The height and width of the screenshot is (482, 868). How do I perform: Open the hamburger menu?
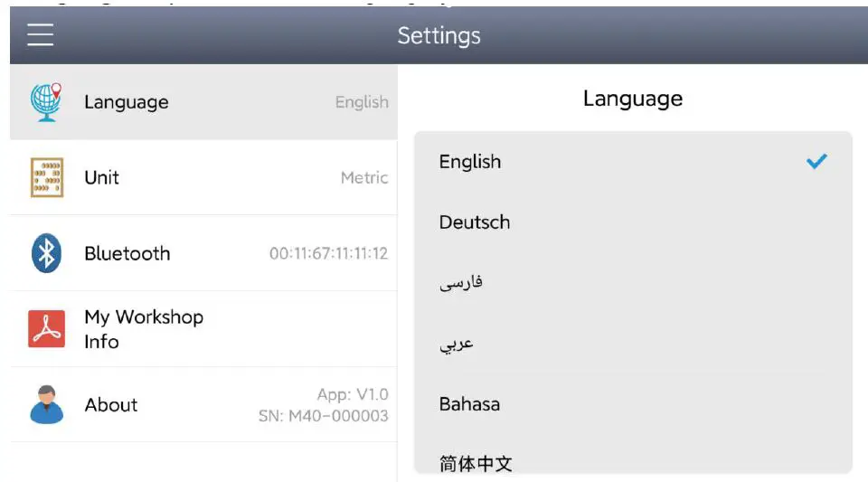[x=40, y=34]
